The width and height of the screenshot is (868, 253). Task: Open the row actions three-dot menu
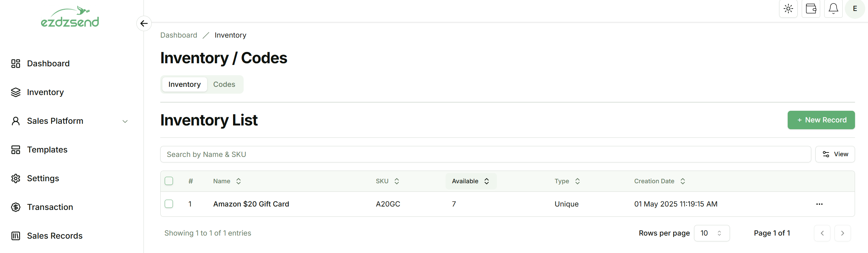point(819,204)
